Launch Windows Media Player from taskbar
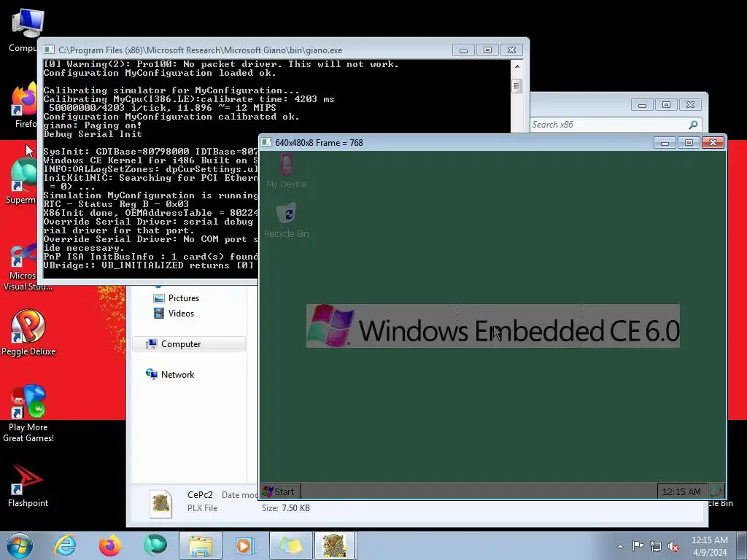 click(245, 545)
